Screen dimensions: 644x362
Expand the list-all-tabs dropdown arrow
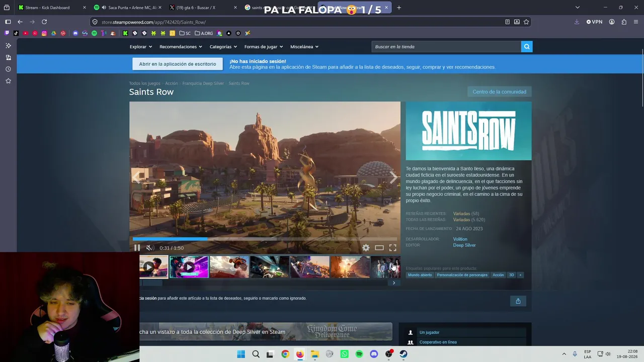click(578, 8)
